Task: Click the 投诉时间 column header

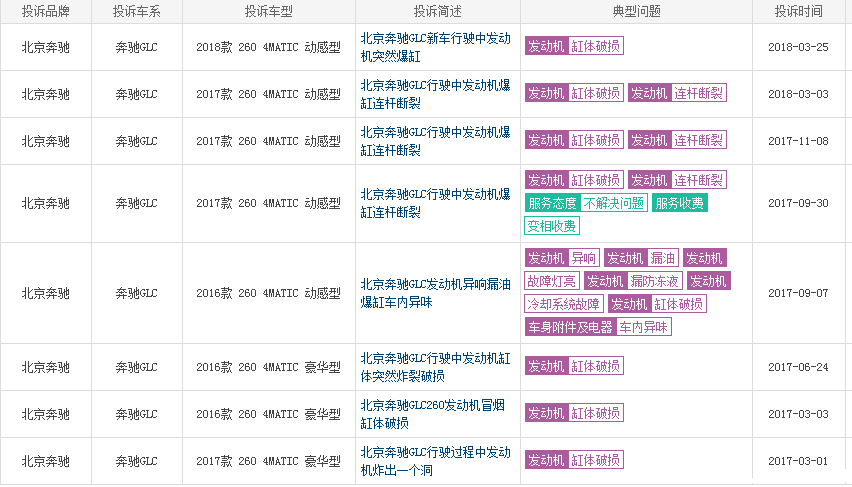Action: point(798,12)
